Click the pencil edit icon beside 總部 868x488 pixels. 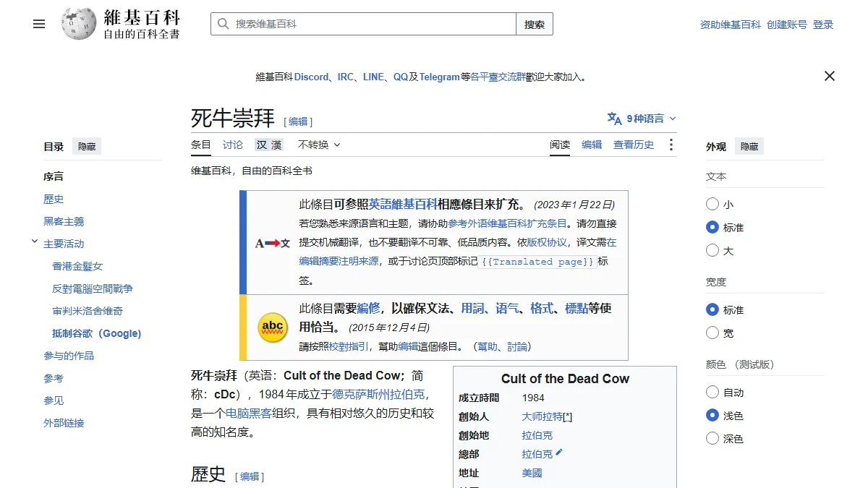[559, 453]
